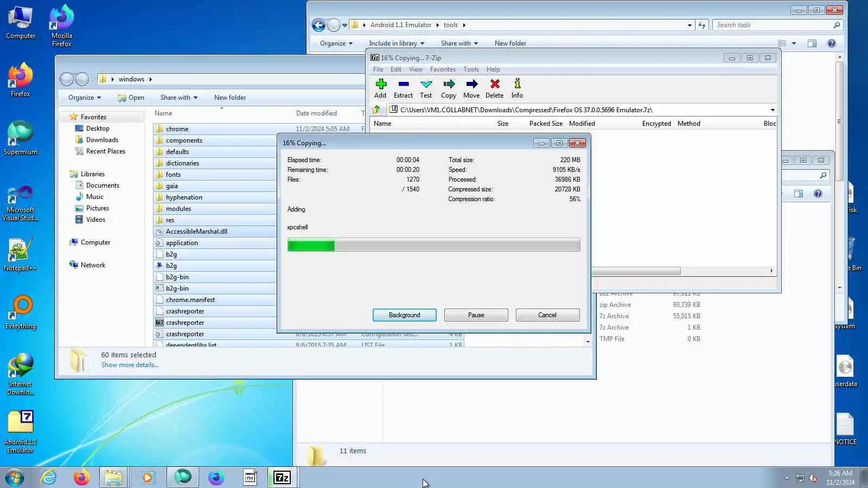The image size is (868, 488).
Task: Select Documents library in sidebar
Action: [103, 185]
